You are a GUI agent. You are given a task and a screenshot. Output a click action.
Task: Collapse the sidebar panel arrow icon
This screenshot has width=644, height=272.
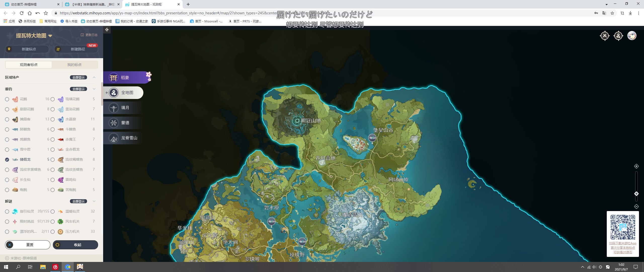coord(107,30)
